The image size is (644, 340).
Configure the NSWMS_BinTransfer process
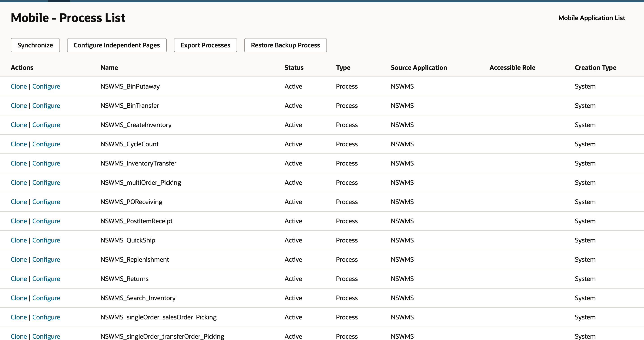[x=46, y=106]
